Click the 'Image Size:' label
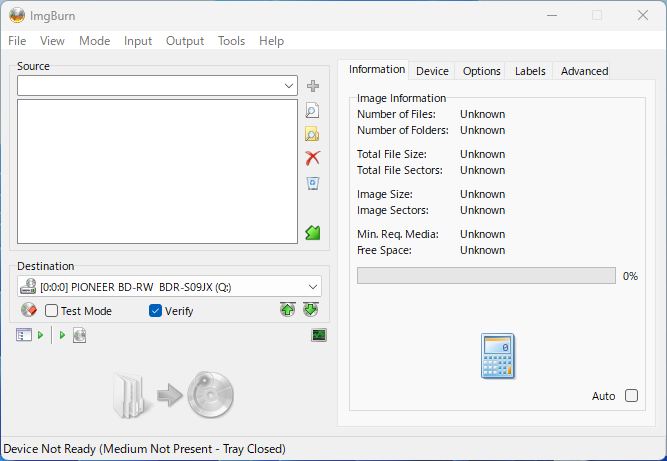 (x=385, y=194)
